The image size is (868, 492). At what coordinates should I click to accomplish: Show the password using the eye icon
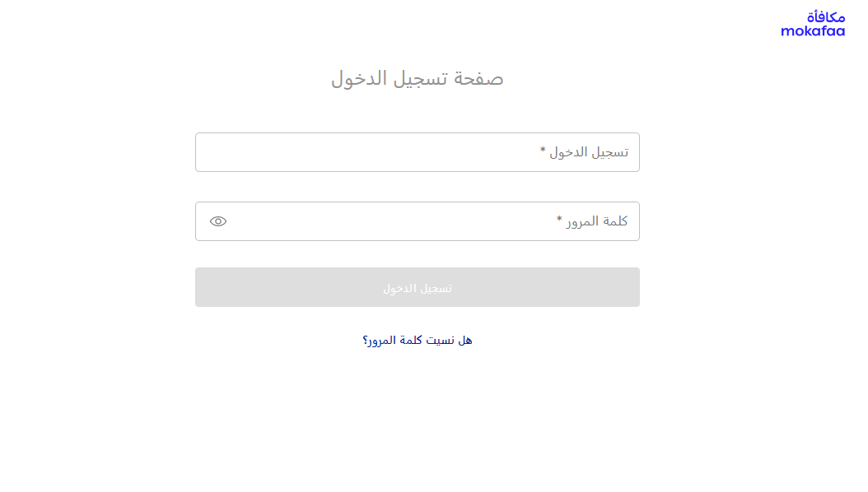218,221
